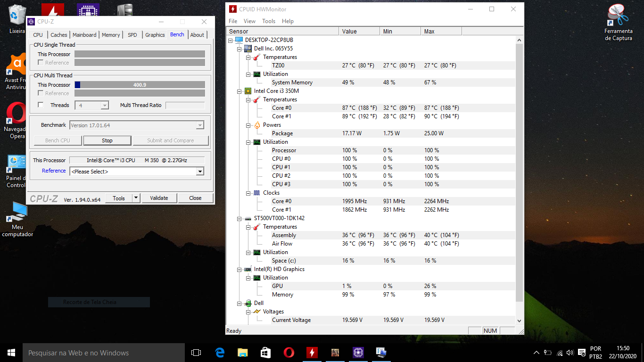Click the Powers flame icon in HWMonitor
Screen dimensions: 644x362
(x=257, y=125)
